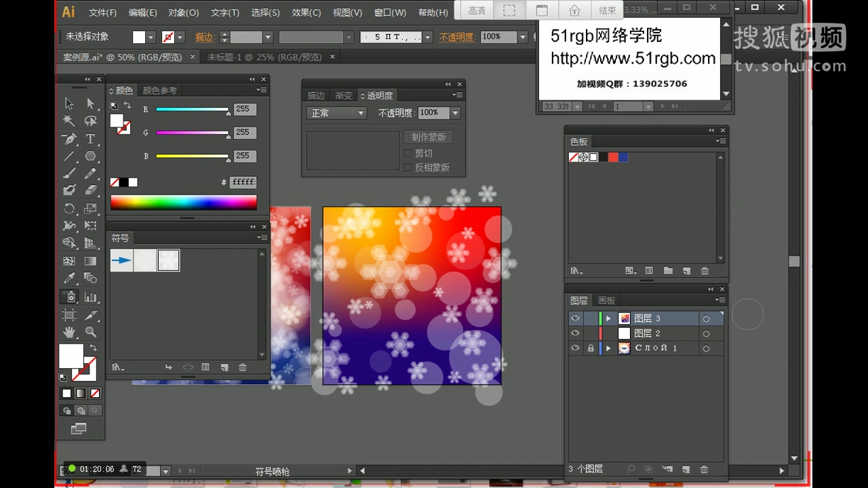Click the 制作蒙版 button

point(428,136)
